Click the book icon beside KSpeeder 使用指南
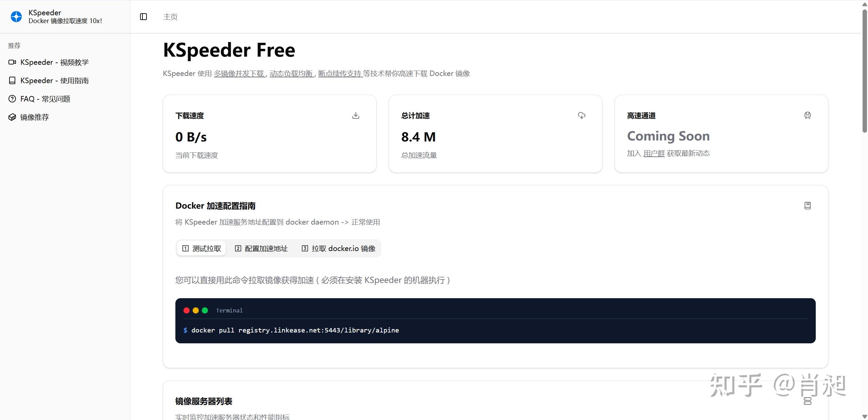The image size is (868, 420). coord(12,80)
